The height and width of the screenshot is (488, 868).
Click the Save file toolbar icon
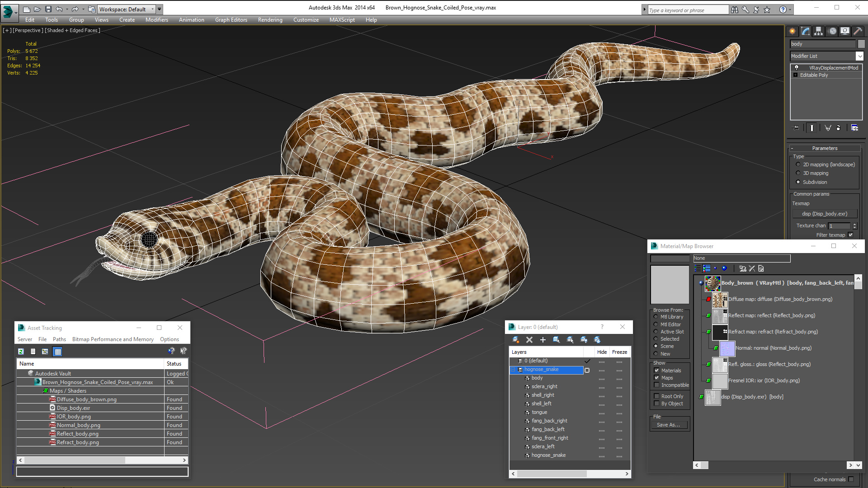[48, 9]
